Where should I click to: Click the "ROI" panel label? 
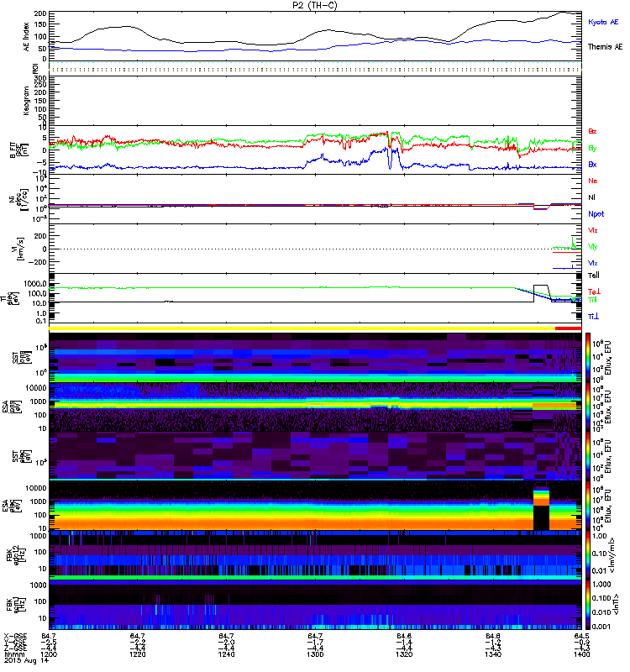tap(35, 67)
